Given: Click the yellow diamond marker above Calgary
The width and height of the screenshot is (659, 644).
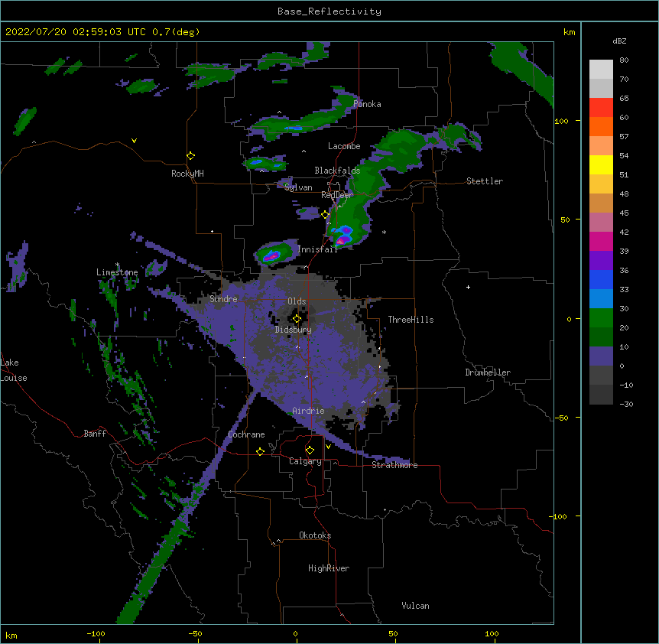Looking at the screenshot, I should [310, 450].
